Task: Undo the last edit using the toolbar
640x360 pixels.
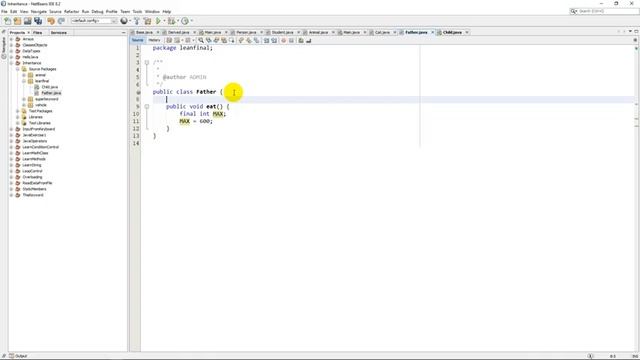Action: [51, 21]
